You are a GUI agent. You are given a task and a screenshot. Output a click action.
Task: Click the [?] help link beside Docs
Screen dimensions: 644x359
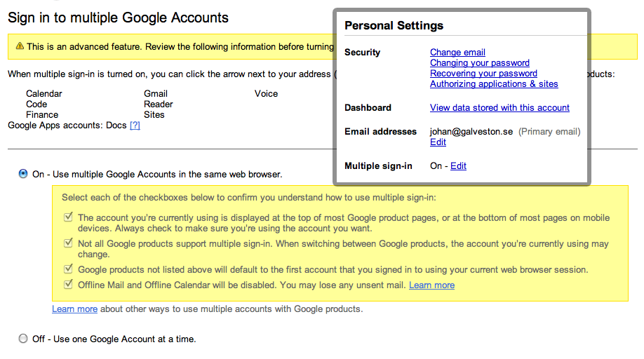pos(135,125)
